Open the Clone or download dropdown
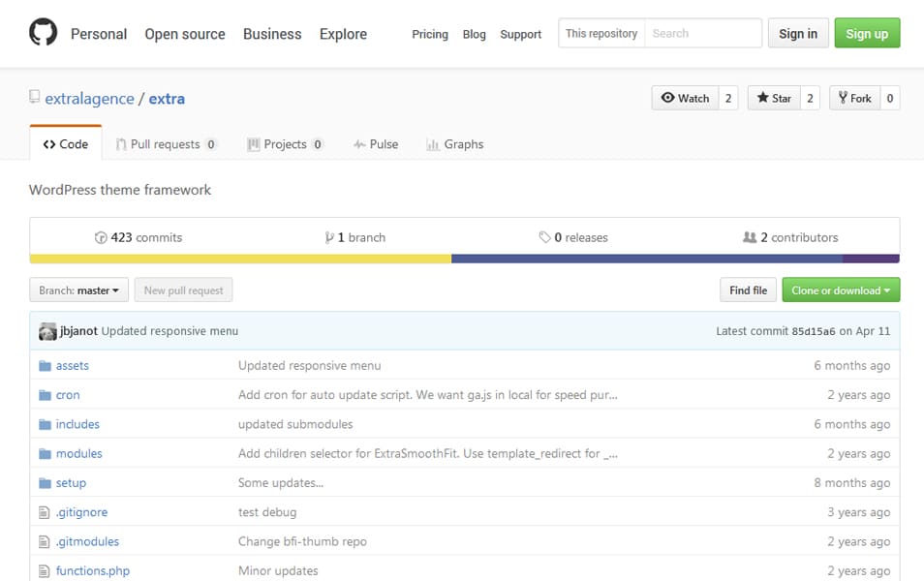924x581 pixels. coord(841,290)
